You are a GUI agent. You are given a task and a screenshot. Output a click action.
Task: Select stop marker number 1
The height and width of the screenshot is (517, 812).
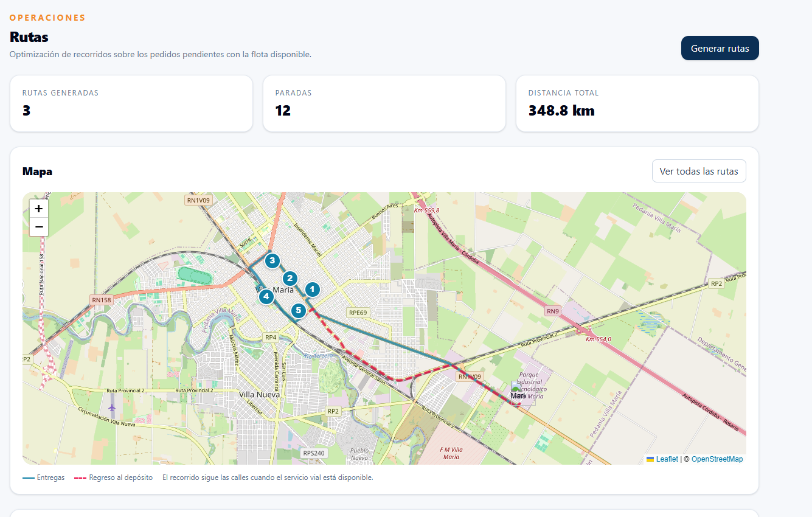312,290
